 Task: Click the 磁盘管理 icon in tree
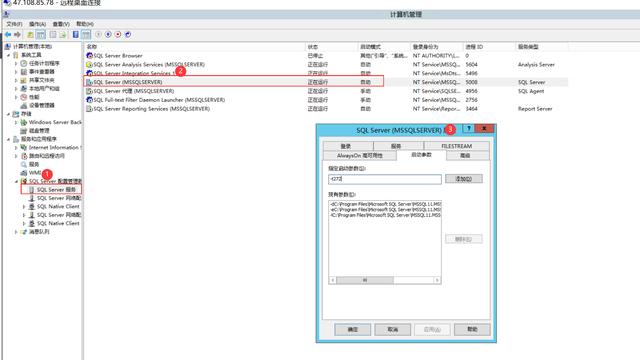(24, 131)
